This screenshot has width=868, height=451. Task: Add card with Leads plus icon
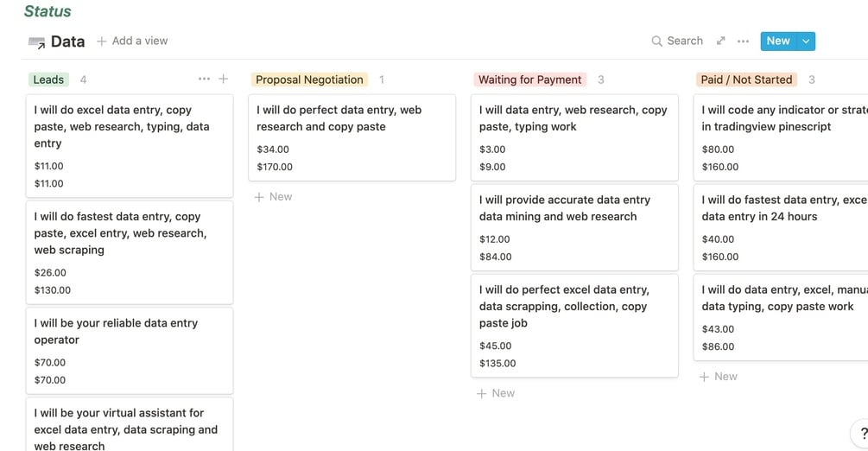223,79
